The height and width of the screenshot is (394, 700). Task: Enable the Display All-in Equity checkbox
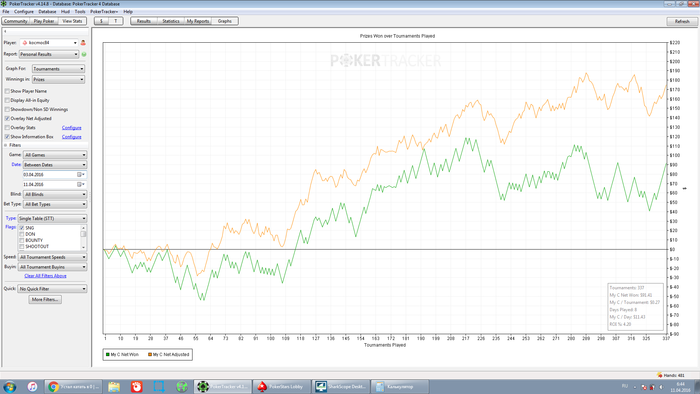pos(7,100)
